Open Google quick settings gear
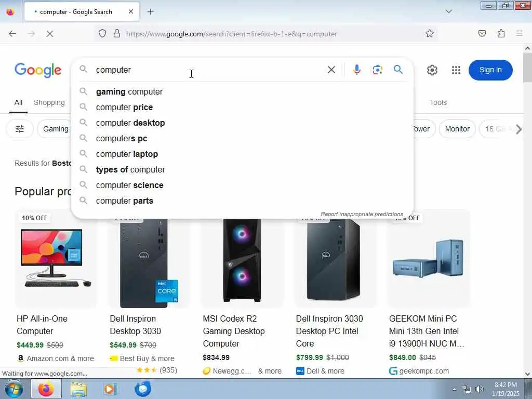Viewport: 532px width, 399px height. (x=432, y=70)
